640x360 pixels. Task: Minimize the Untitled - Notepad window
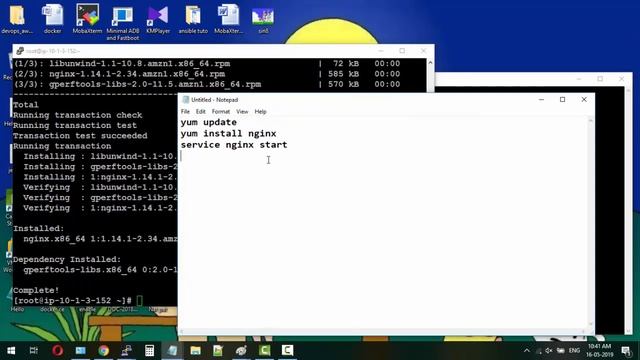click(541, 100)
